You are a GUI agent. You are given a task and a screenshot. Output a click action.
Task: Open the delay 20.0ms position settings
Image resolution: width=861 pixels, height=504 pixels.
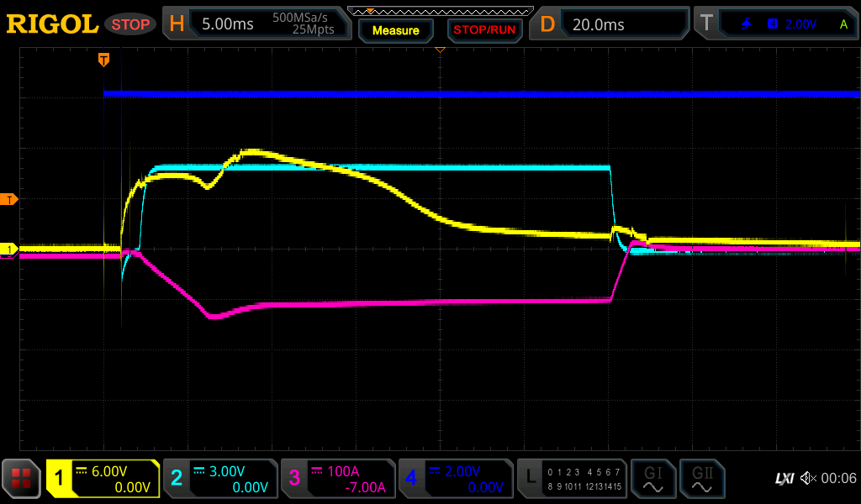pyautogui.click(x=610, y=24)
